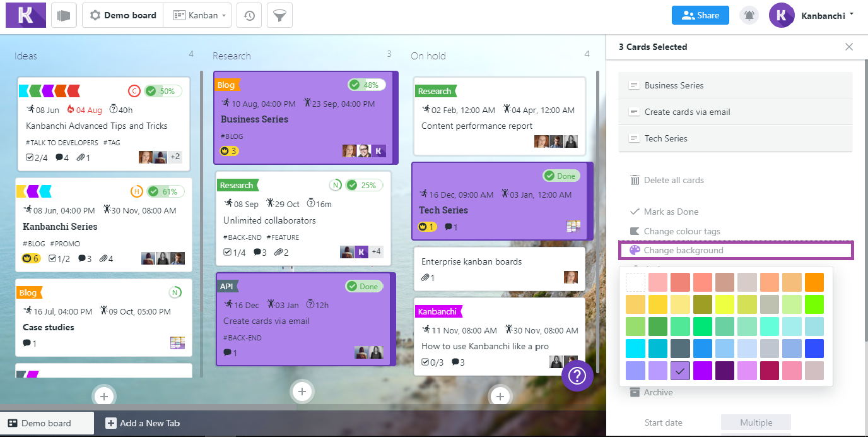The width and height of the screenshot is (868, 437).
Task: Open Create cards via email in the selected list
Action: [736, 112]
